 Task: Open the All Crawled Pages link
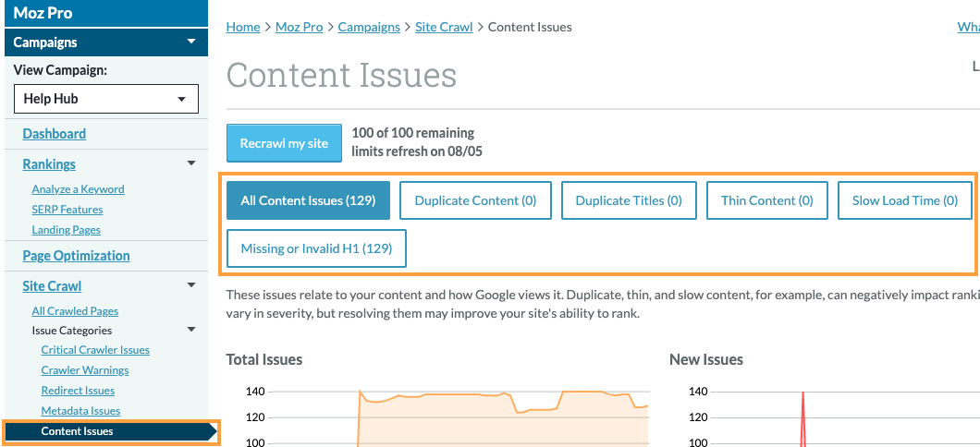75,311
